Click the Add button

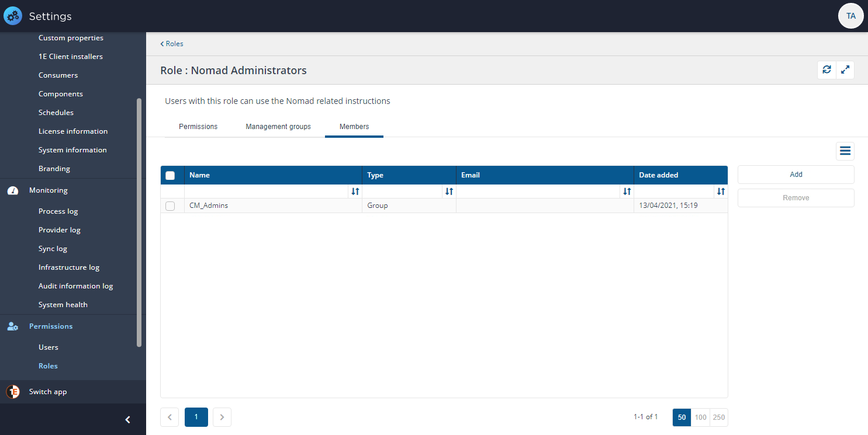click(796, 175)
